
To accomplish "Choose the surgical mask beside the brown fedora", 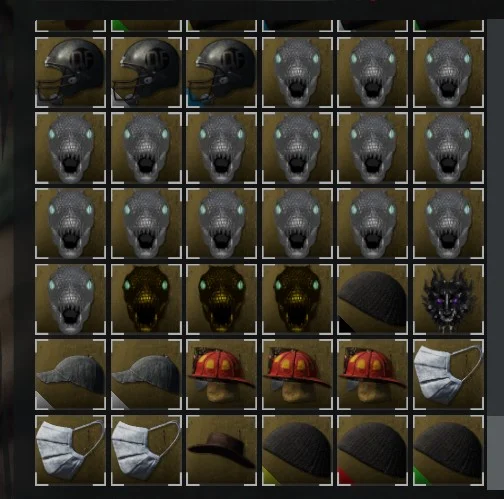I will pos(146,450).
